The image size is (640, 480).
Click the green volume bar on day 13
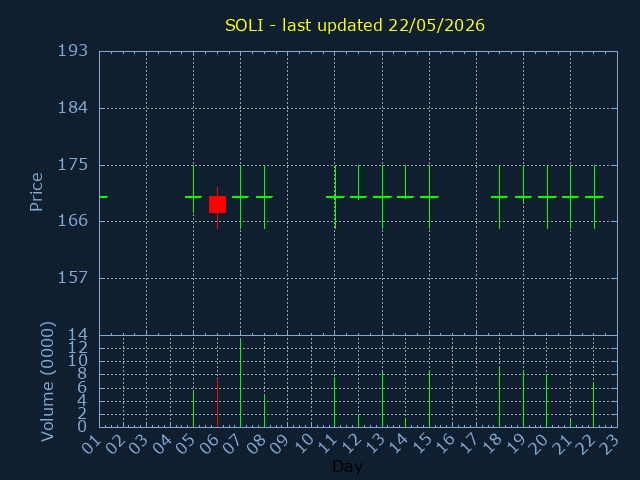coord(382,399)
